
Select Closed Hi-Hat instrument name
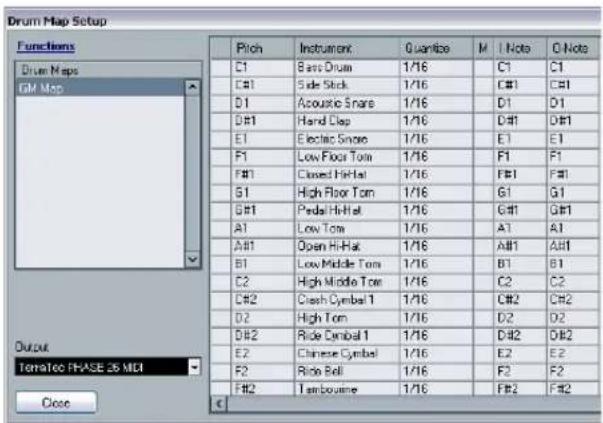click(331, 175)
